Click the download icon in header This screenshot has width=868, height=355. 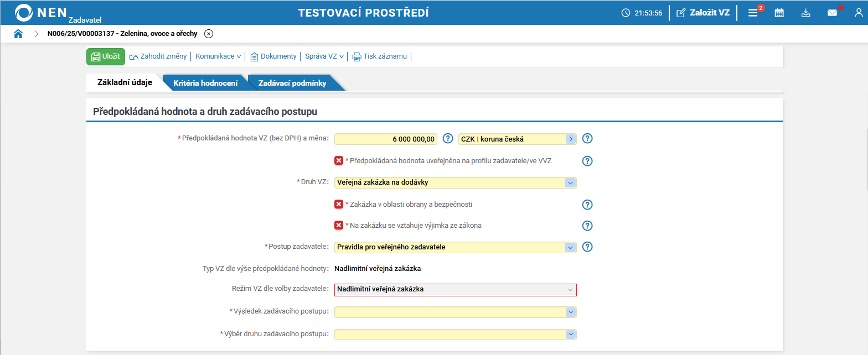[806, 13]
